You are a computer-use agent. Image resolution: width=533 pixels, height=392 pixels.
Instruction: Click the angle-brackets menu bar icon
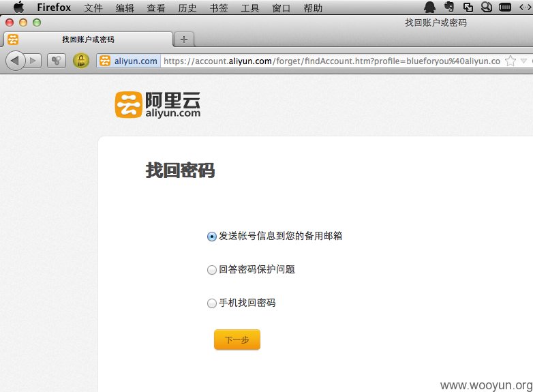click(526, 7)
